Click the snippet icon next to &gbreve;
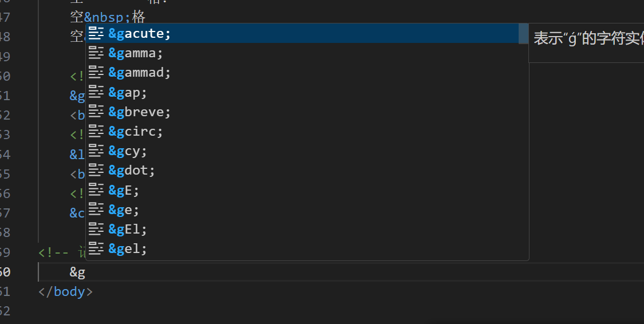 pos(96,112)
